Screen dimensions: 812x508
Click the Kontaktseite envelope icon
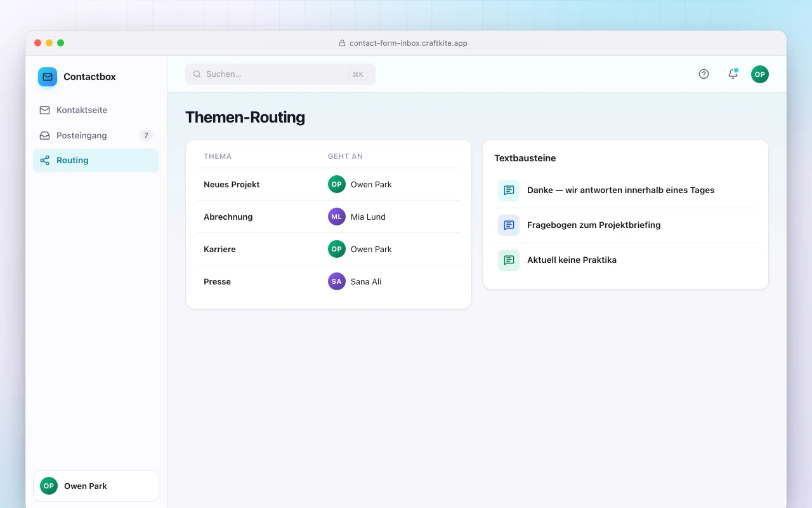point(44,110)
